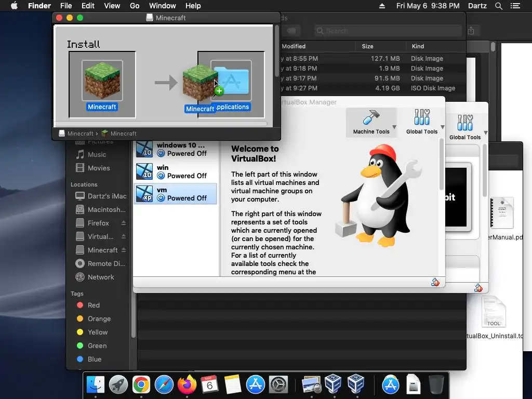Expand the Global Tools dropdown arrow
The height and width of the screenshot is (399, 532).
tap(443, 127)
